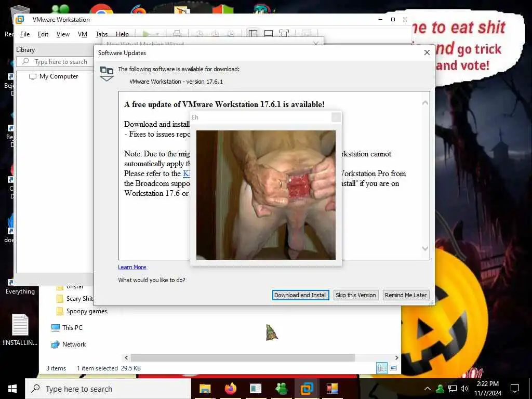Viewport: 532px width, 399px height.
Task: Click the Manage Snapshots toolbar icon
Action: 231,34
